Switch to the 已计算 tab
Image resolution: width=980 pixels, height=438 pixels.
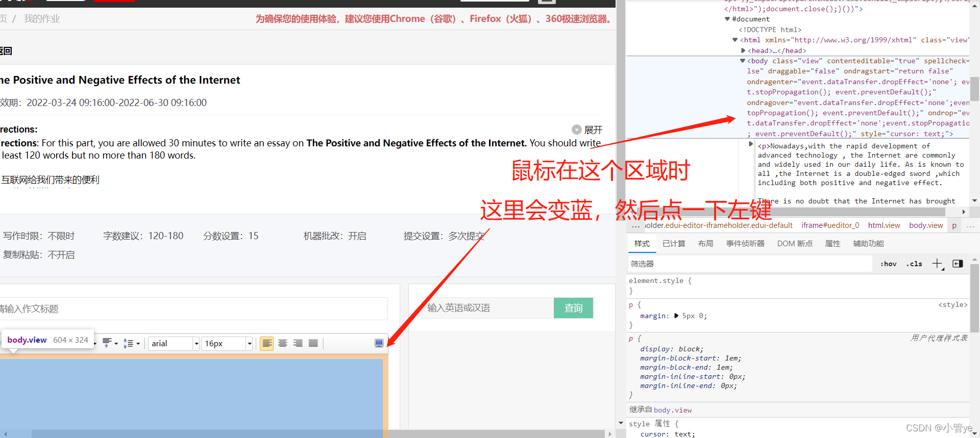pyautogui.click(x=674, y=244)
